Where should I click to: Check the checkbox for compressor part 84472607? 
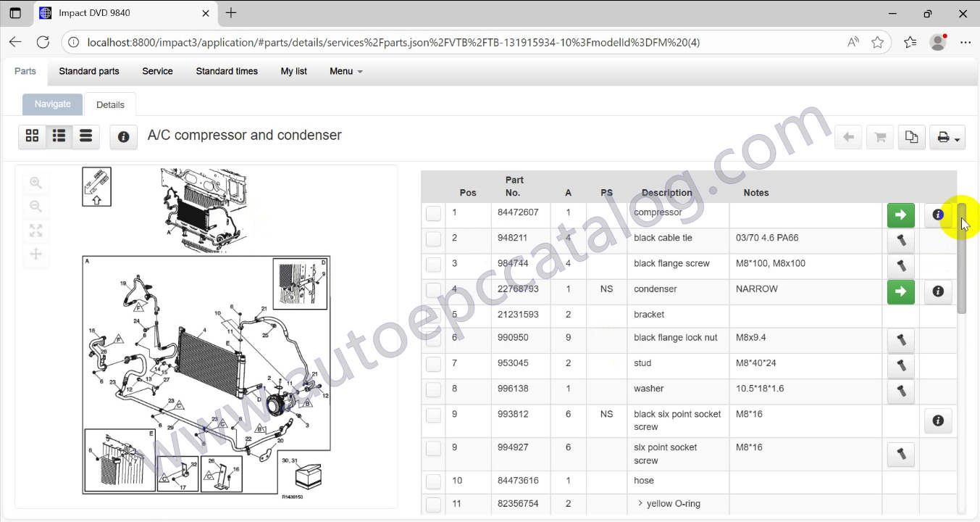(x=433, y=213)
